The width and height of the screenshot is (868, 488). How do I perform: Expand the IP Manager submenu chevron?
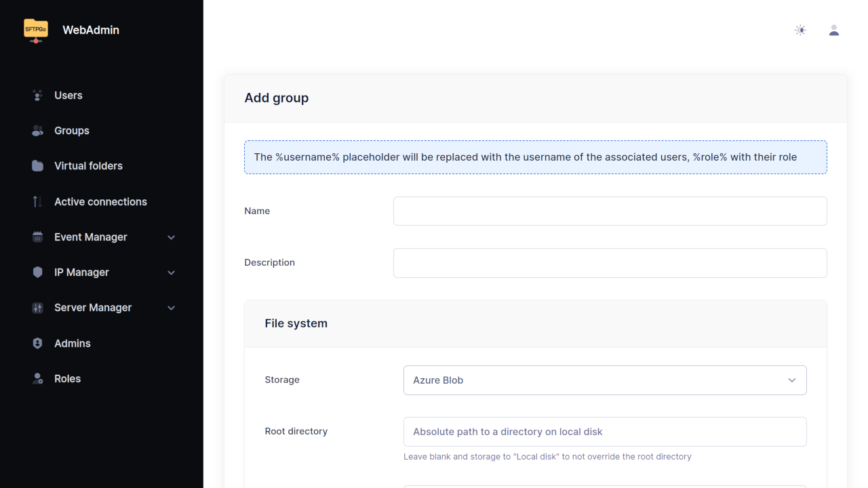pyautogui.click(x=172, y=272)
